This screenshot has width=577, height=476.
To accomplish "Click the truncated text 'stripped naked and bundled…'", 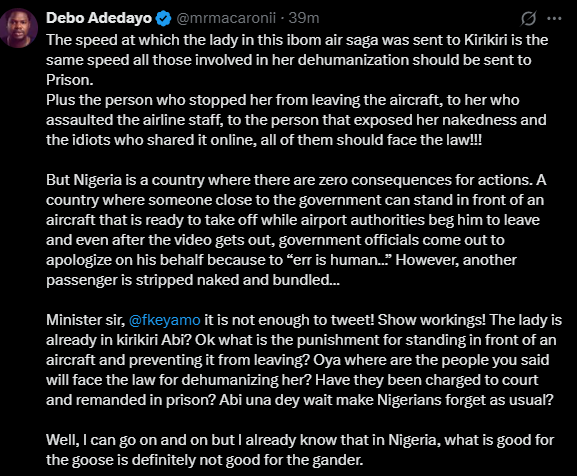I will (238, 280).
